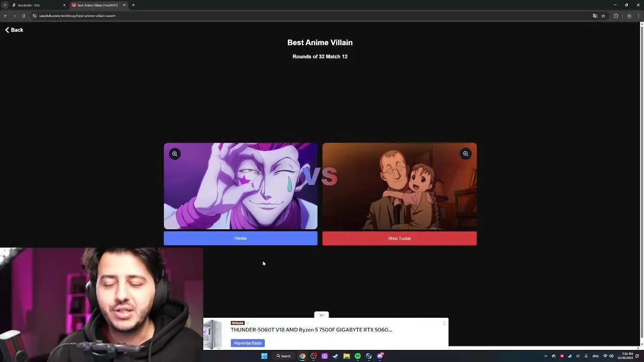Open the Chrome three-dot menu

(639, 16)
